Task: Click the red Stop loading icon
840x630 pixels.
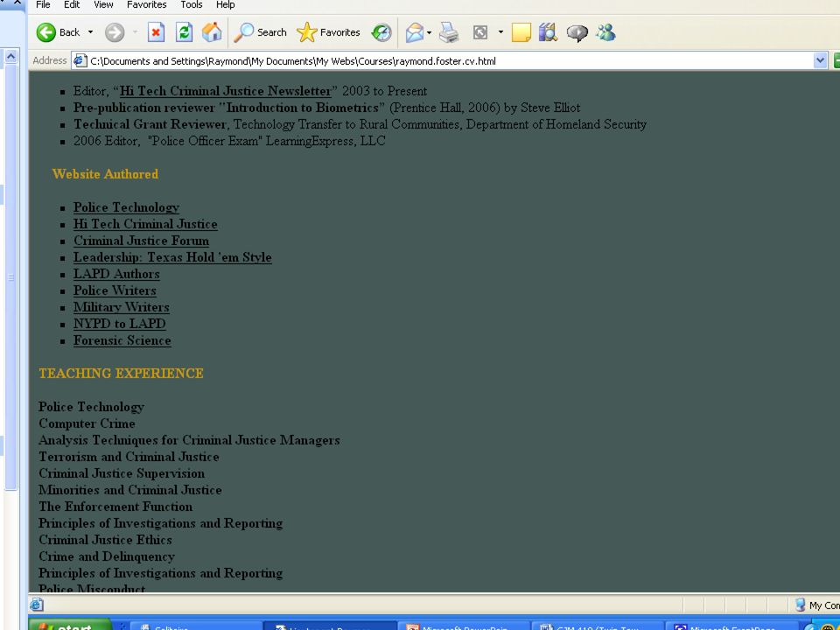Action: 156,32
